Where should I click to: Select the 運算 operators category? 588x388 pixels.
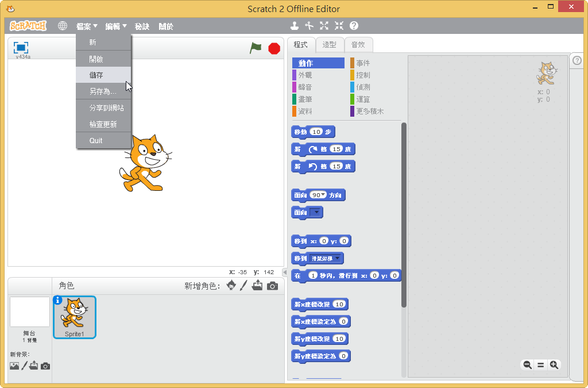pos(376,99)
